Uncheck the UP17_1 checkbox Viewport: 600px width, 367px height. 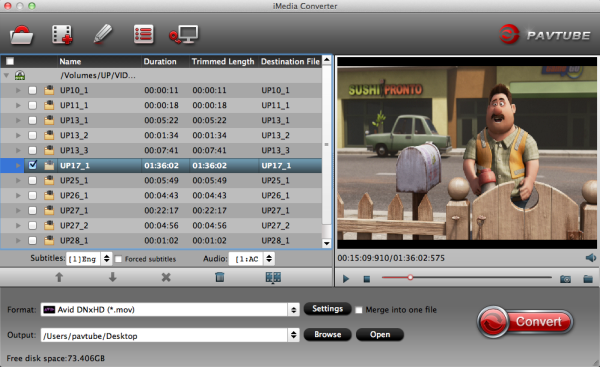[33, 165]
